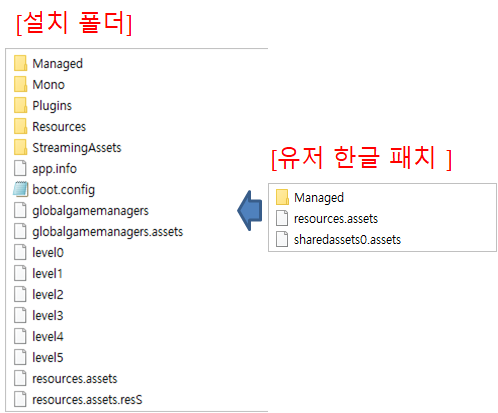Select the sharedassets0.assets file name
The height and width of the screenshot is (413, 498).
tap(347, 240)
